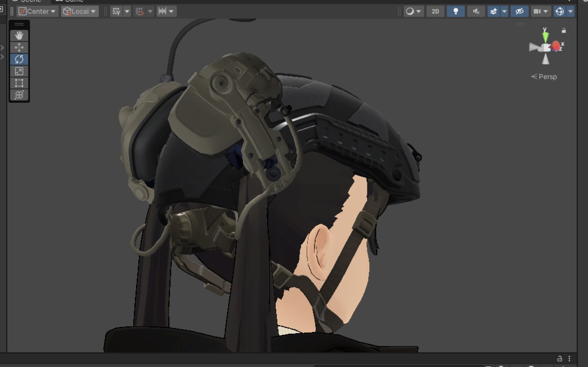This screenshot has width=588, height=367.
Task: Select the Move tool
Action: pyautogui.click(x=19, y=48)
